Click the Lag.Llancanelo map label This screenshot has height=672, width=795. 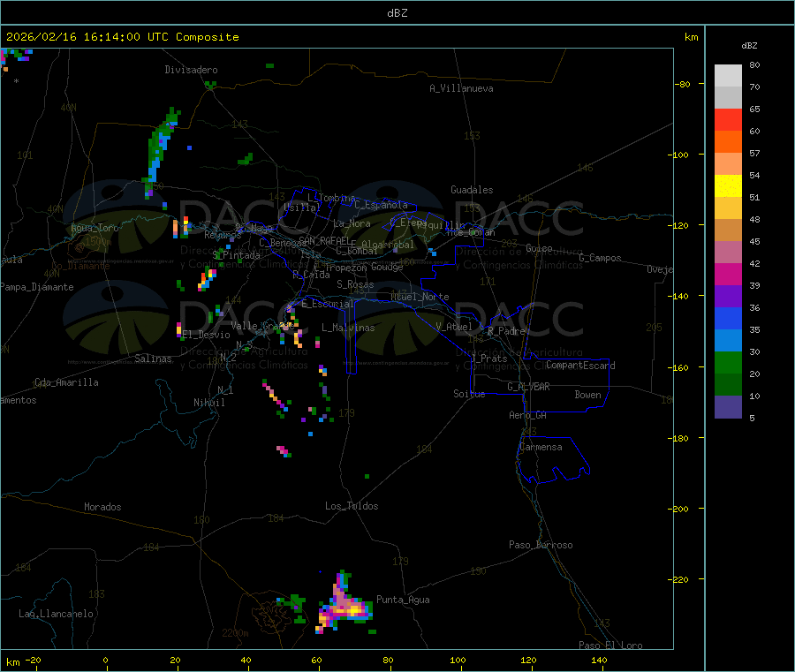coord(56,614)
